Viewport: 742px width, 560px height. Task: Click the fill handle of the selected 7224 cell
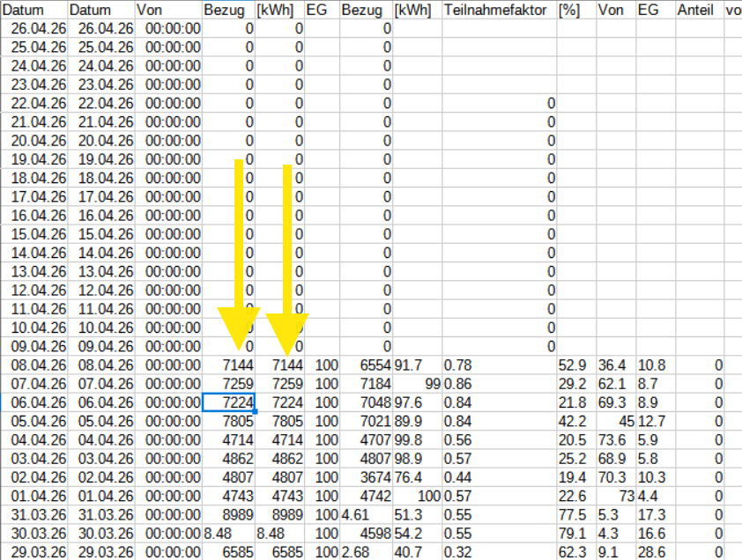tap(254, 411)
